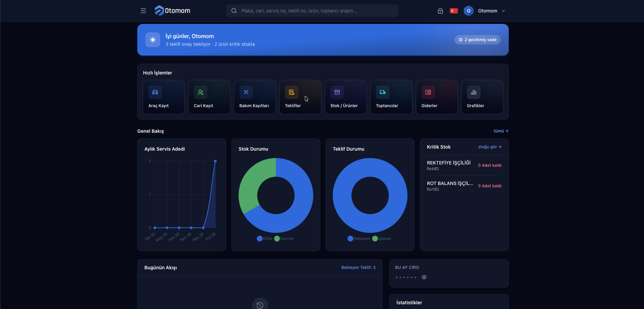Image resolution: width=644 pixels, height=309 pixels.
Task: Open the hamburger sidebar menu
Action: click(x=143, y=11)
